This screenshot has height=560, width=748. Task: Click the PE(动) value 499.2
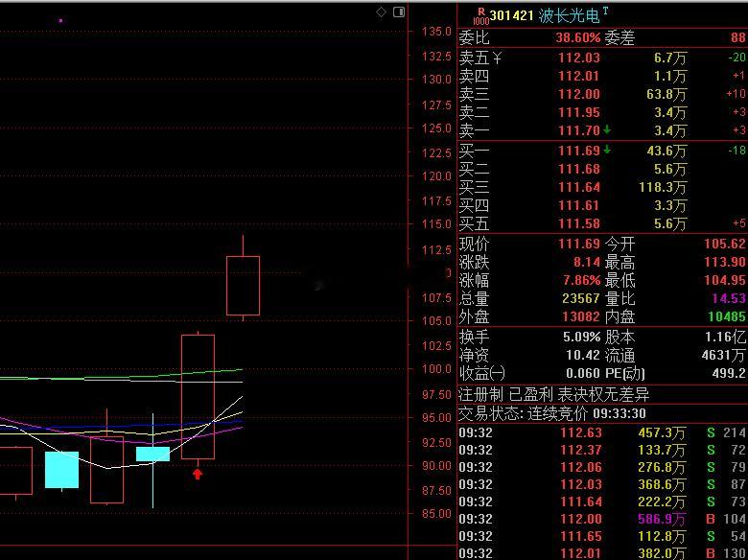pyautogui.click(x=729, y=373)
